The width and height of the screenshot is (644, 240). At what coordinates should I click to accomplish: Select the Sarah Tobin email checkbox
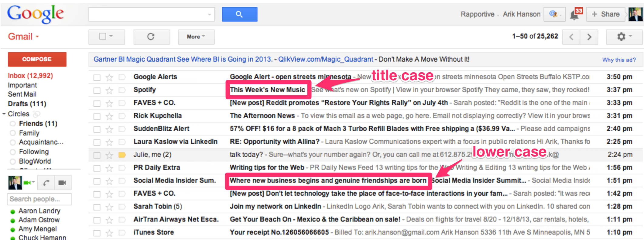tap(97, 207)
